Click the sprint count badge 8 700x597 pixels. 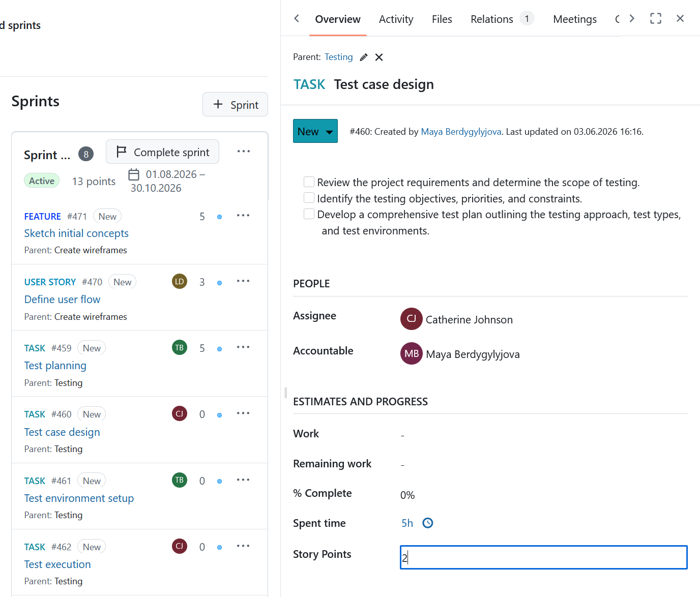point(86,154)
